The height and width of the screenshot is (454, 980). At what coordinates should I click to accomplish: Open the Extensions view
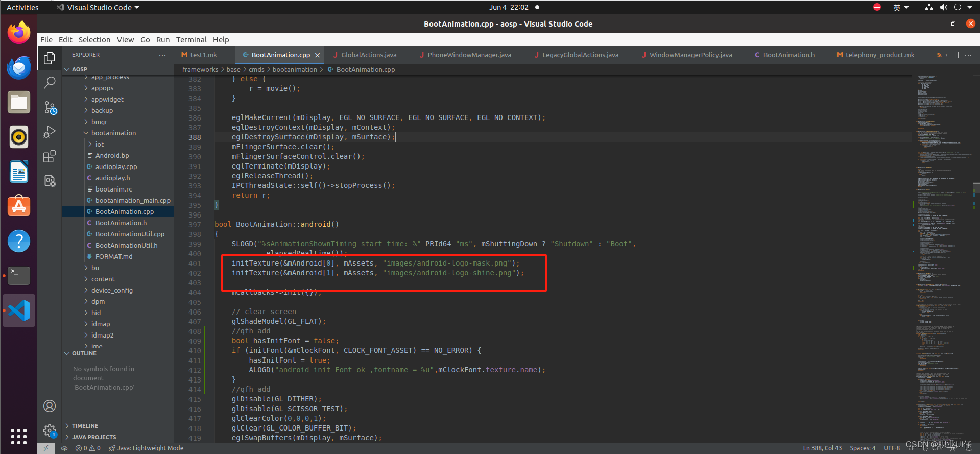[x=50, y=156]
